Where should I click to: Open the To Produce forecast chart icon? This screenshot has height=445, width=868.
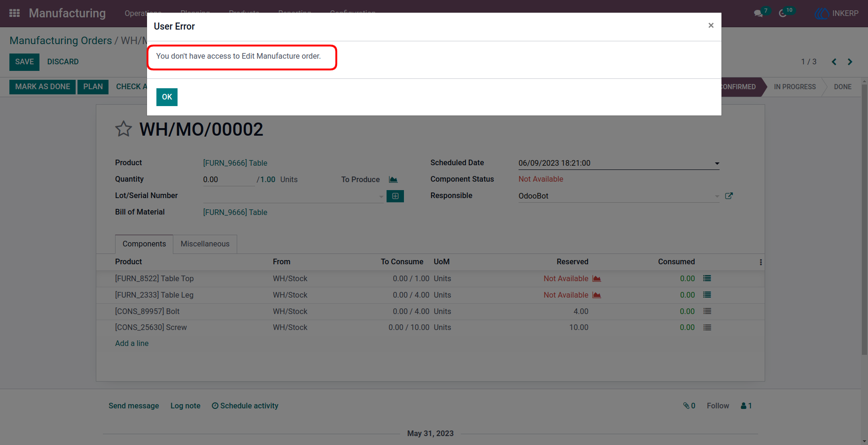pos(393,179)
